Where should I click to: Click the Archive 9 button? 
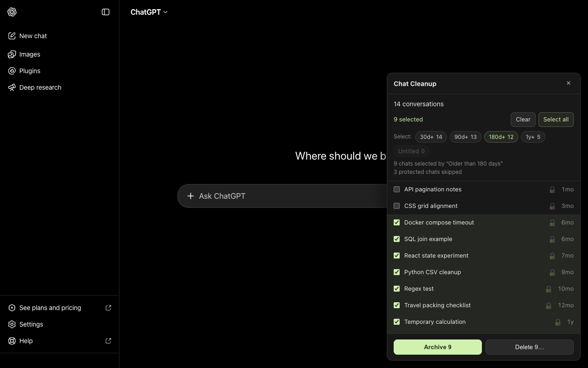click(438, 347)
